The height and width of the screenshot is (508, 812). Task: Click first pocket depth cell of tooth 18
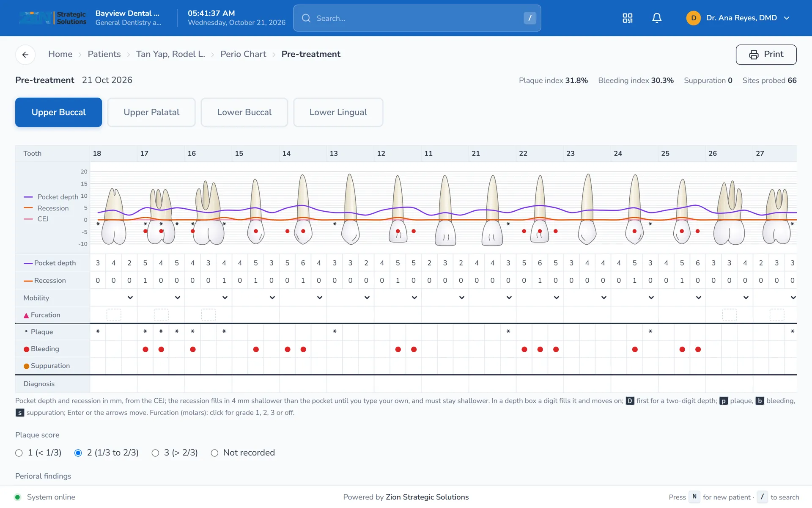pos(98,263)
